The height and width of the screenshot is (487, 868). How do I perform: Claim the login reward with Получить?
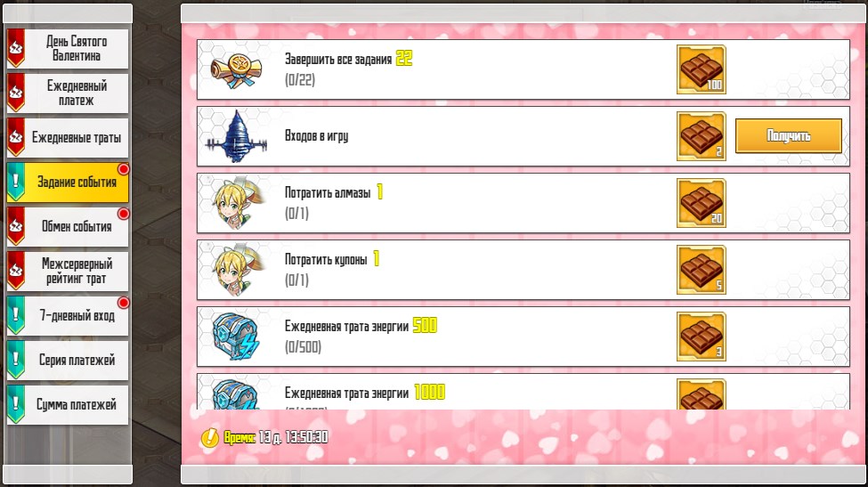[x=788, y=136]
